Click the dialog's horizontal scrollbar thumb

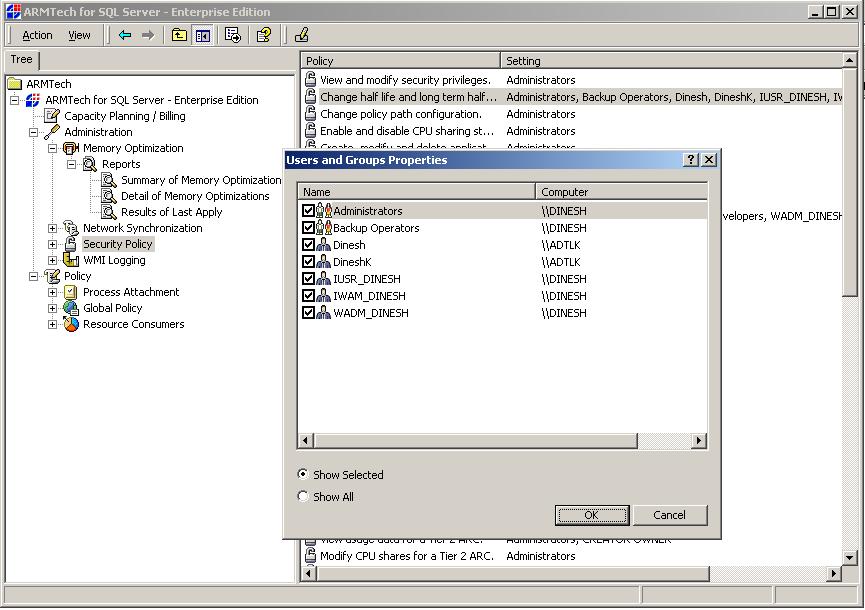pyautogui.click(x=476, y=440)
